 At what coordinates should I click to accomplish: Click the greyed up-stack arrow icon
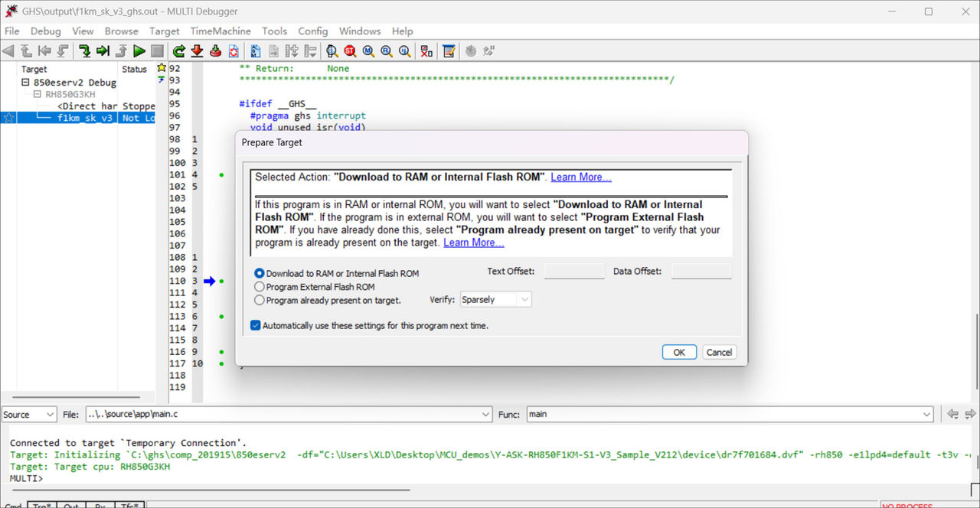(x=26, y=51)
